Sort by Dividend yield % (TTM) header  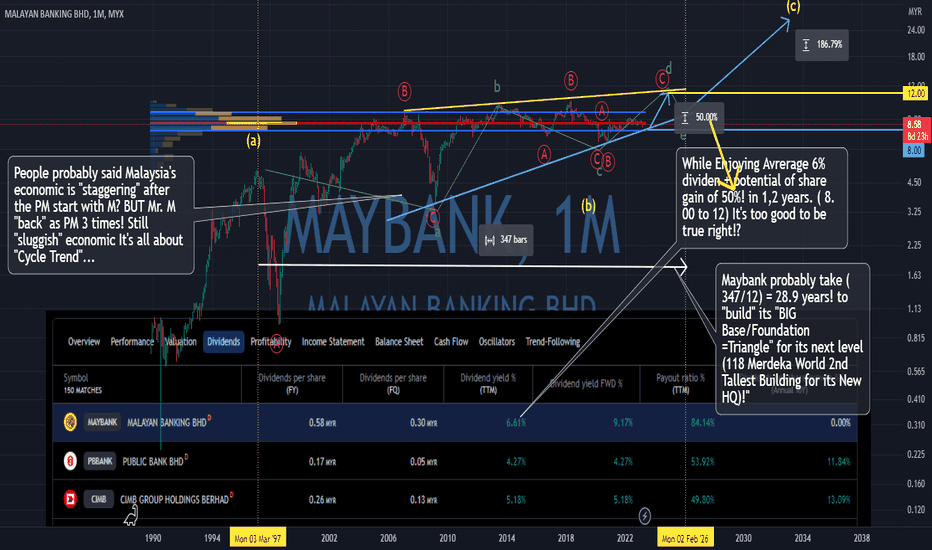[488, 384]
